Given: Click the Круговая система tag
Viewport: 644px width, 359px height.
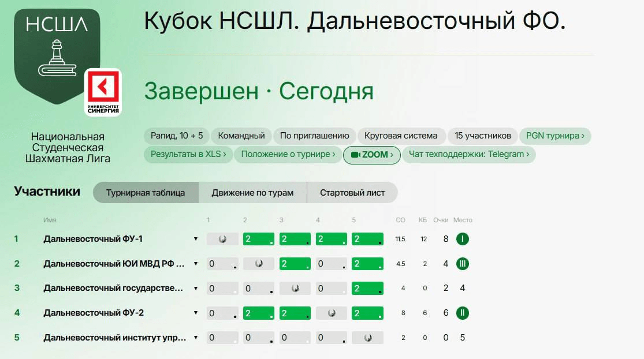Looking at the screenshot, I should 401,136.
